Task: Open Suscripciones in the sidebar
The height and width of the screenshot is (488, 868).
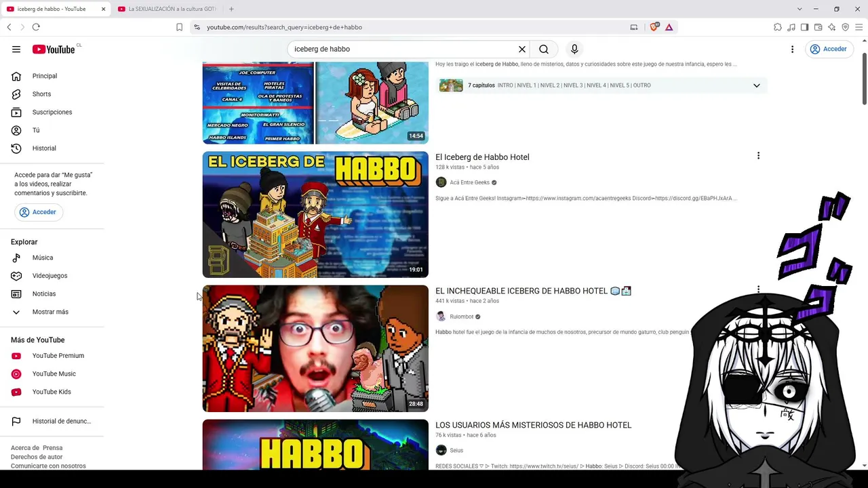Action: pos(52,112)
